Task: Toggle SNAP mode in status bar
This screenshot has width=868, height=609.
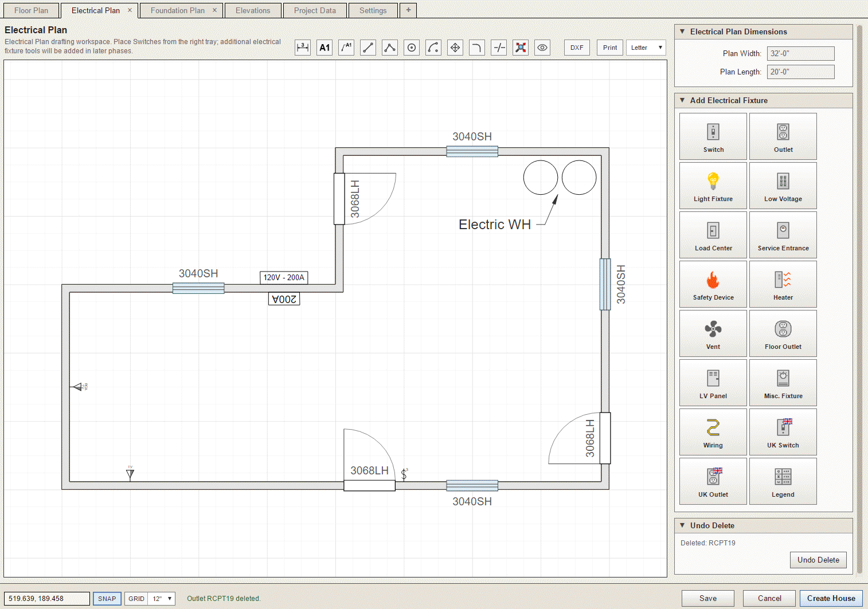Action: point(107,599)
